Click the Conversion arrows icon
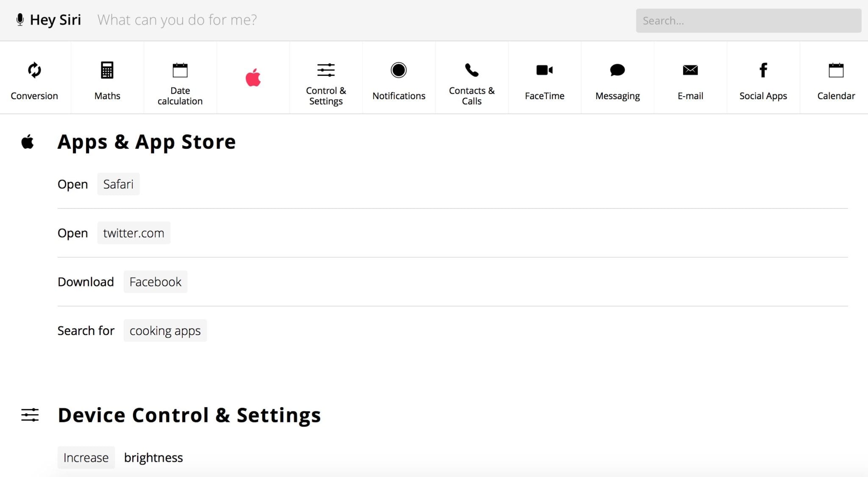 tap(34, 70)
